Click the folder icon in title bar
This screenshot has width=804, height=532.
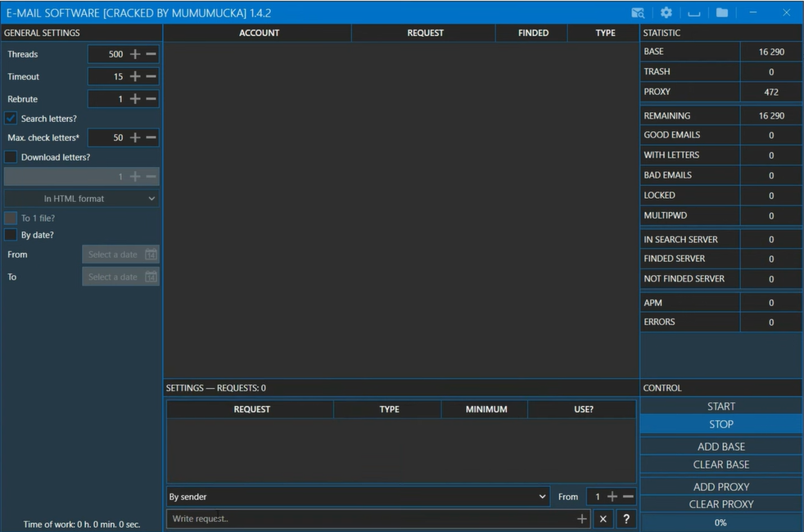tap(721, 13)
